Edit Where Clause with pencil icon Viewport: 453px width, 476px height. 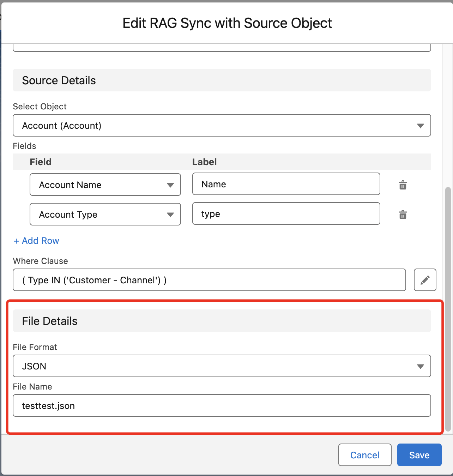click(425, 280)
